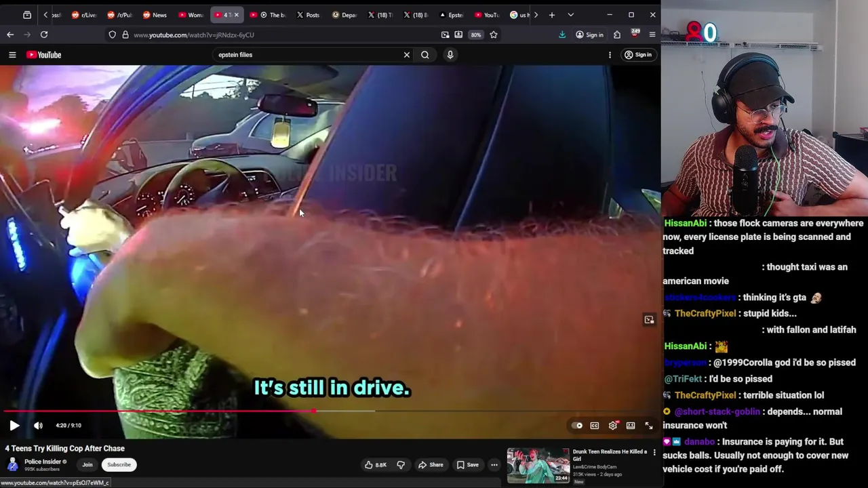
Task: Open 'Drunk Teen Realizes He Killed' title
Action: click(610, 455)
